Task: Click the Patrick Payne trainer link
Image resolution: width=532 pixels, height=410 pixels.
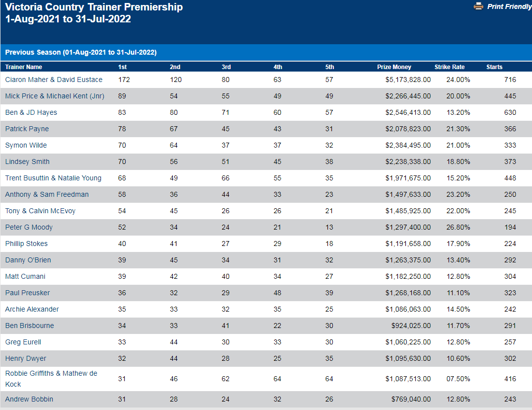Action: tap(27, 129)
